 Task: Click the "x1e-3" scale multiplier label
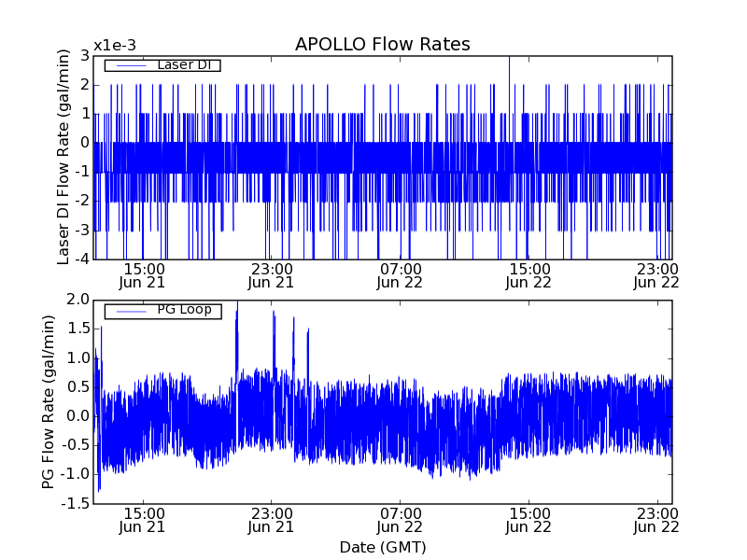[x=115, y=46]
